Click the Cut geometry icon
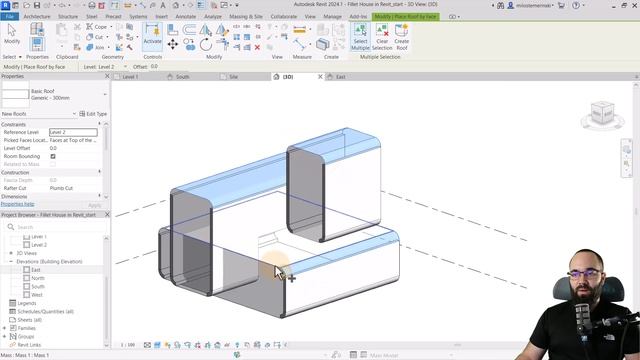The height and width of the screenshot is (360, 640). [90, 37]
